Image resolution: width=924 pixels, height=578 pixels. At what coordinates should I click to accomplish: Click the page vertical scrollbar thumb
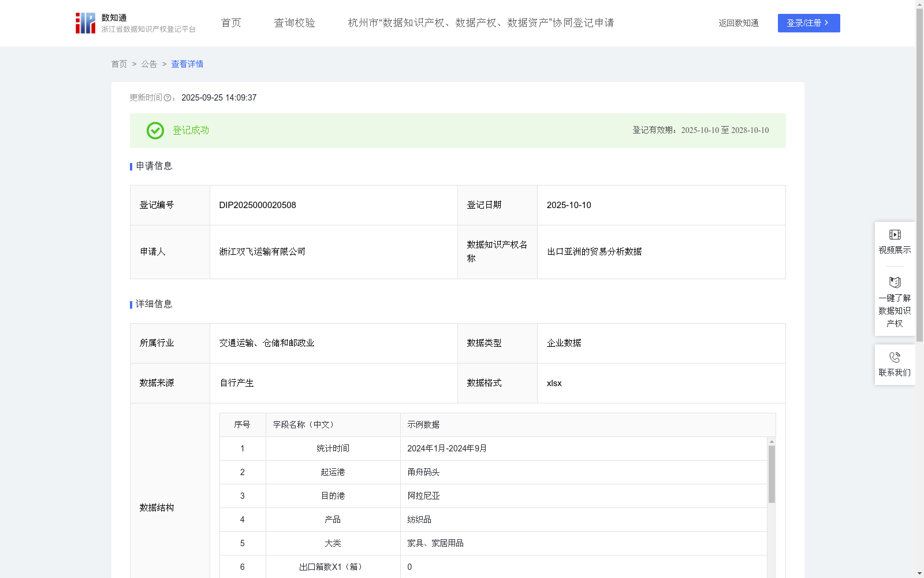pyautogui.click(x=919, y=175)
